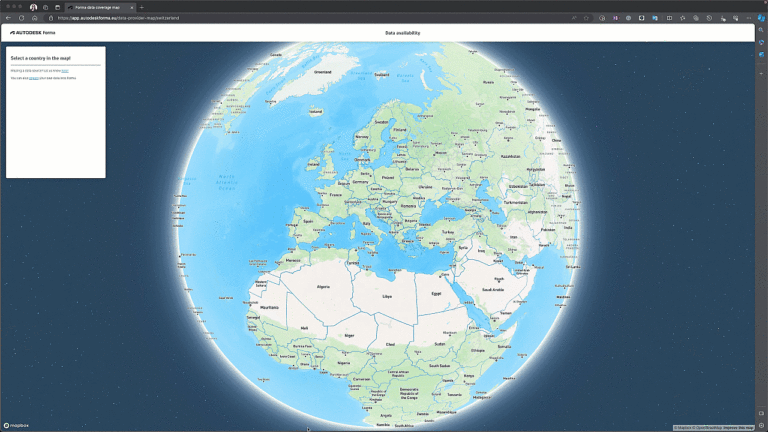
Task: Open the workspaces icon beside the avatar
Action: [x=46, y=7]
